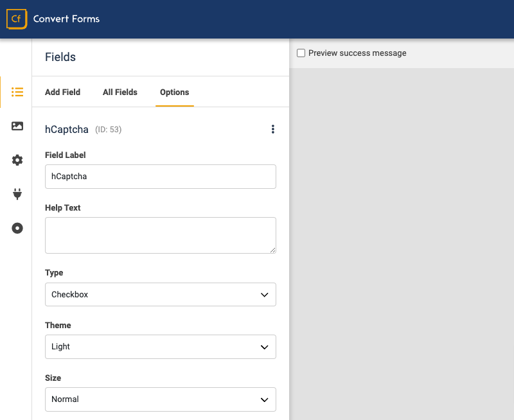
Task: Open the Design image sidebar icon
Action: point(17,126)
